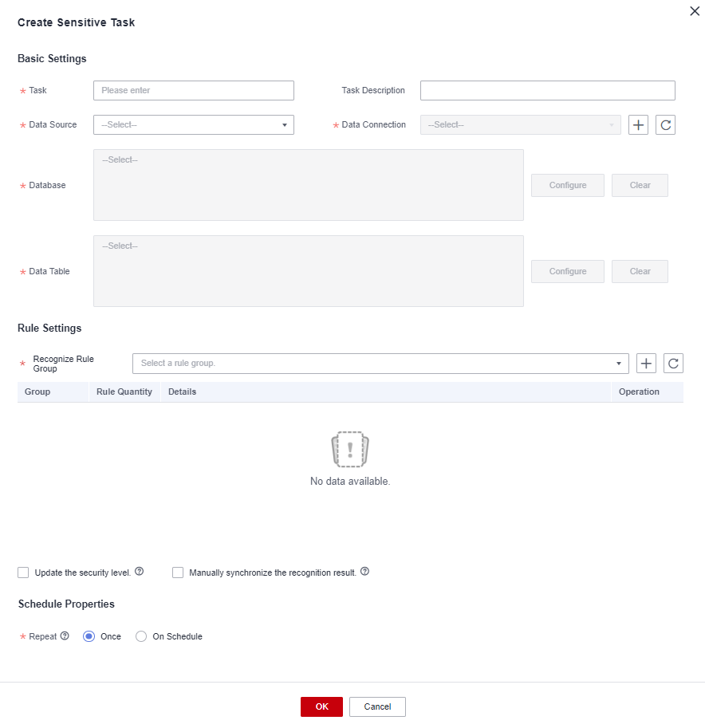This screenshot has height=728, width=705.
Task: Click the Cancel button
Action: pyautogui.click(x=377, y=706)
